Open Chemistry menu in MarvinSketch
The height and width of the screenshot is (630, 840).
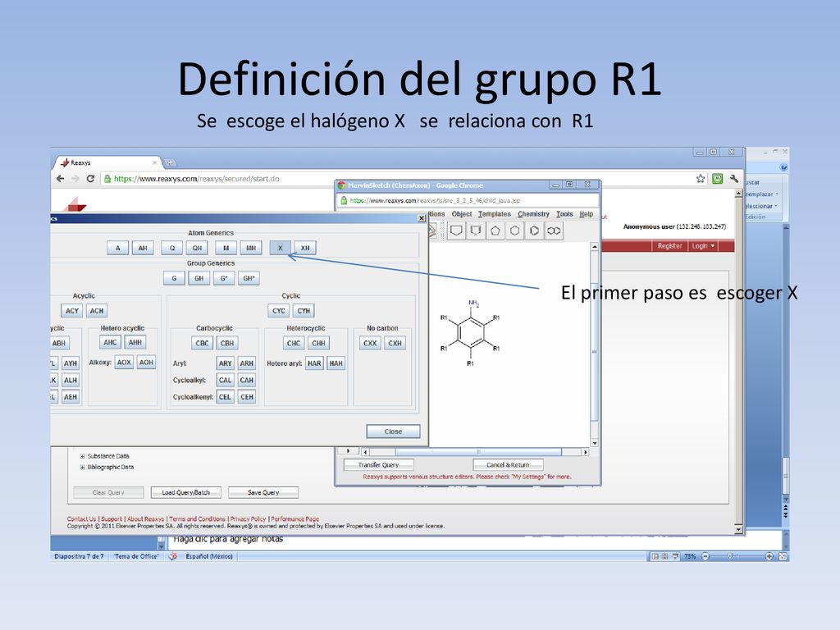pyautogui.click(x=533, y=214)
